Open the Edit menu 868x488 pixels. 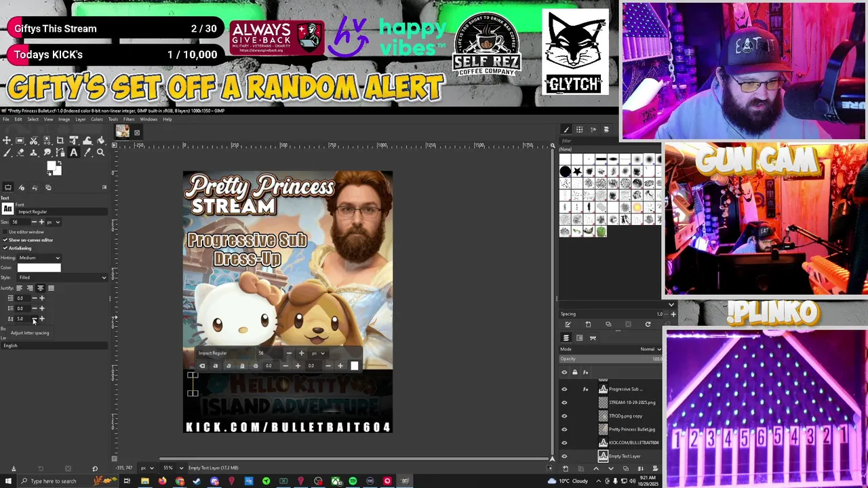click(x=18, y=119)
